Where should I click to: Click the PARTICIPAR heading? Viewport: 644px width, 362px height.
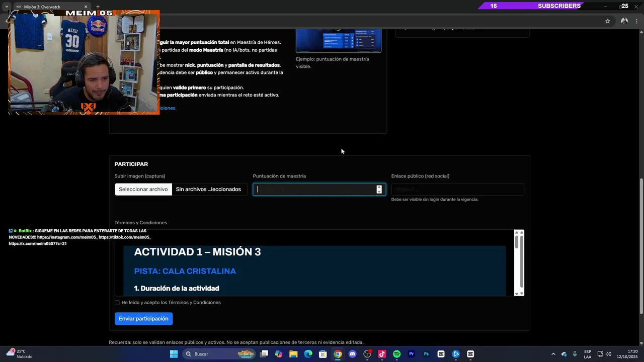131,164
